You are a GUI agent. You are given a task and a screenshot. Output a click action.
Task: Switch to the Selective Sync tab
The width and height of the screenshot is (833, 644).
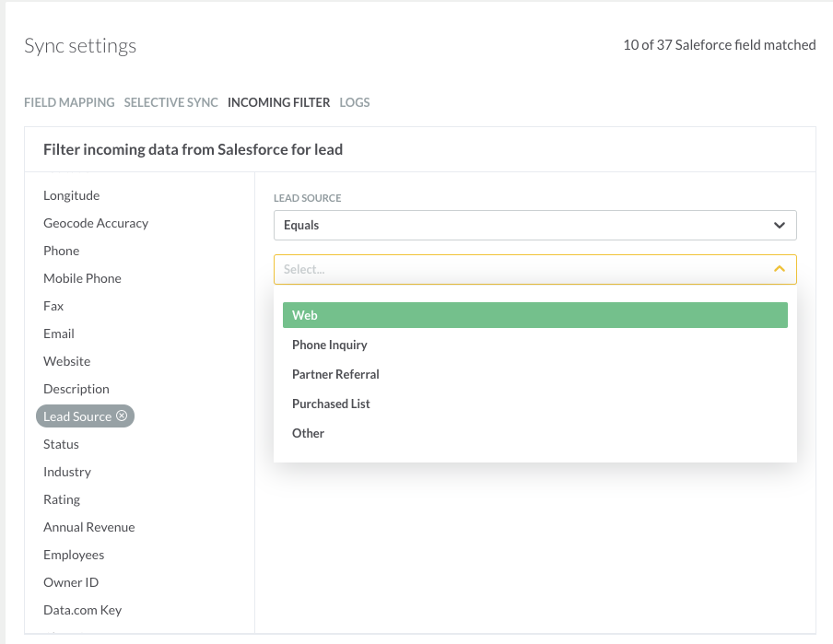tap(171, 102)
